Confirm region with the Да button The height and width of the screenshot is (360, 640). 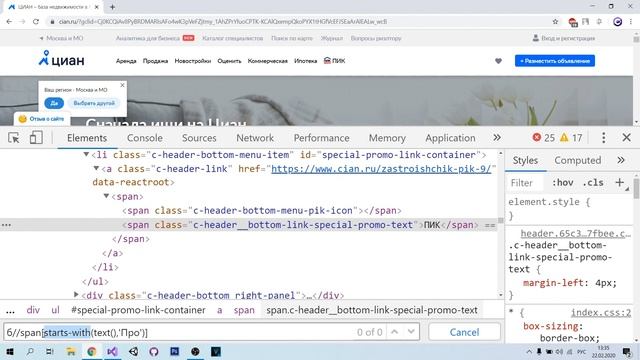tap(54, 103)
